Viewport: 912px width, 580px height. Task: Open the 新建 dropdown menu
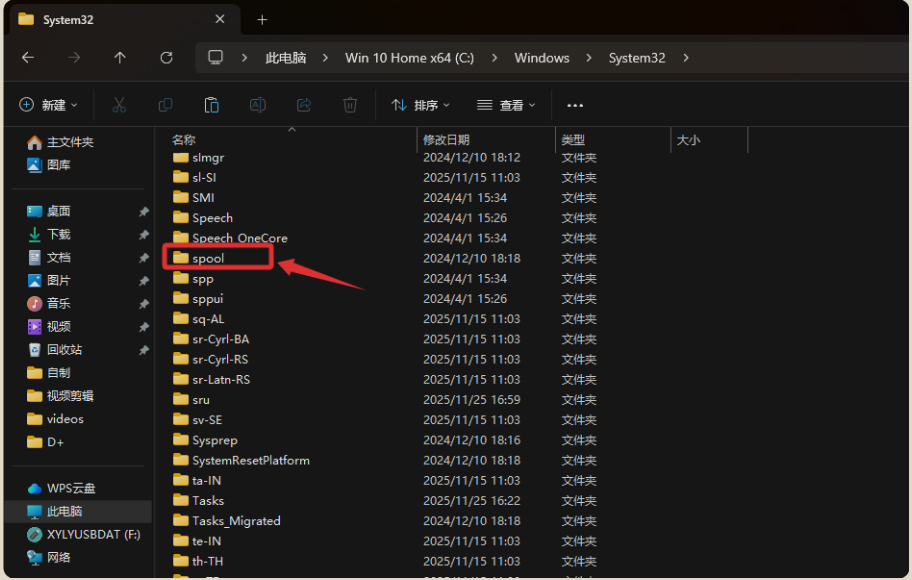coord(49,105)
